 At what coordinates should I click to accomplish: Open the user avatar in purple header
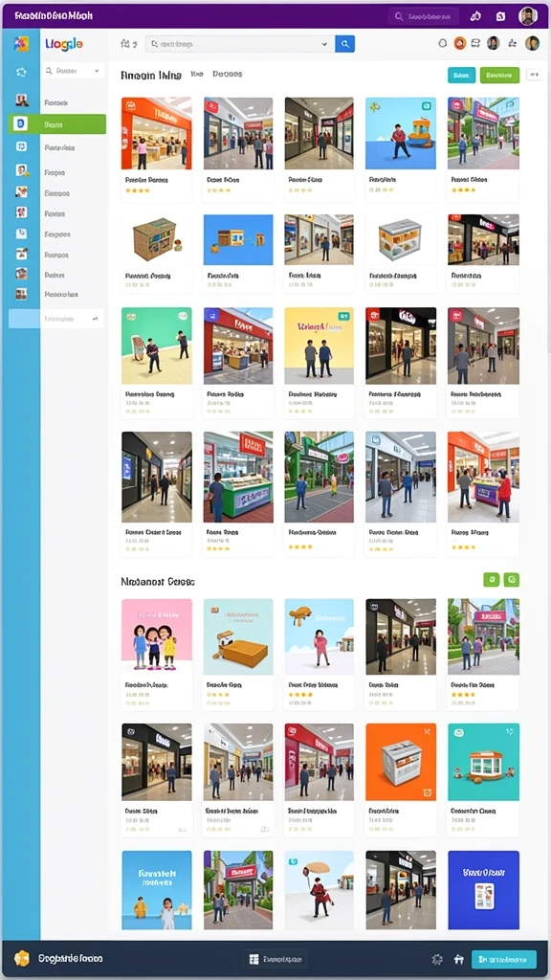(x=528, y=16)
